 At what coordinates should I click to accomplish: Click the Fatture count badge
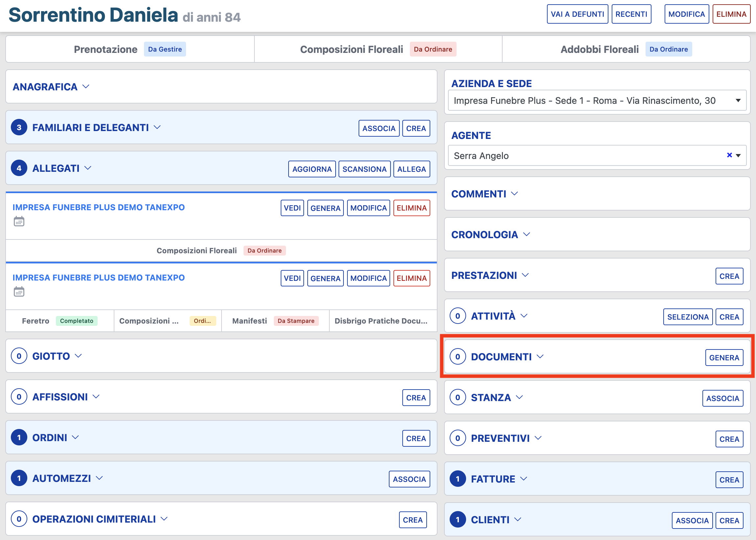(458, 479)
